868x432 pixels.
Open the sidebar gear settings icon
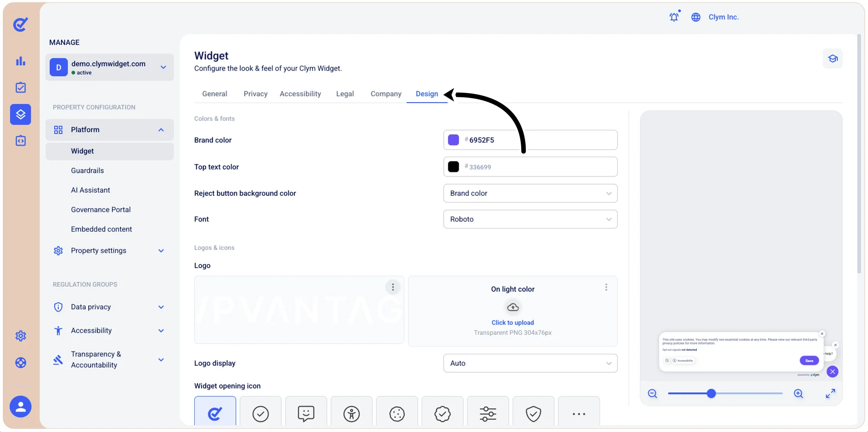click(x=21, y=336)
